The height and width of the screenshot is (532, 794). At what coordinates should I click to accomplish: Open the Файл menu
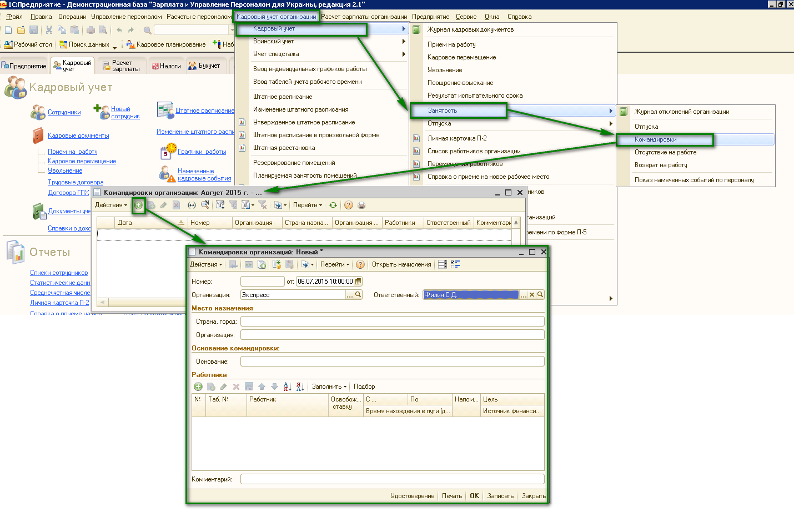pos(14,17)
